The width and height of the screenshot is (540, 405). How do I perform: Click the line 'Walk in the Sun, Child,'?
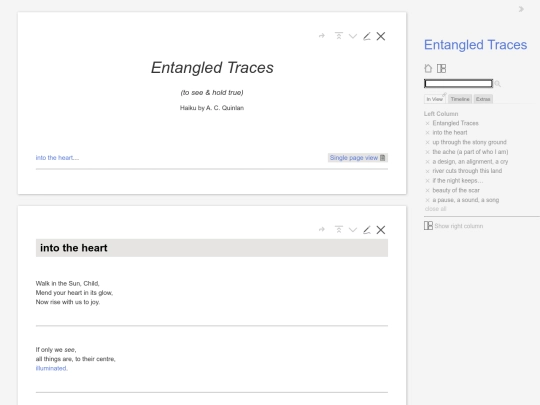tap(68, 283)
